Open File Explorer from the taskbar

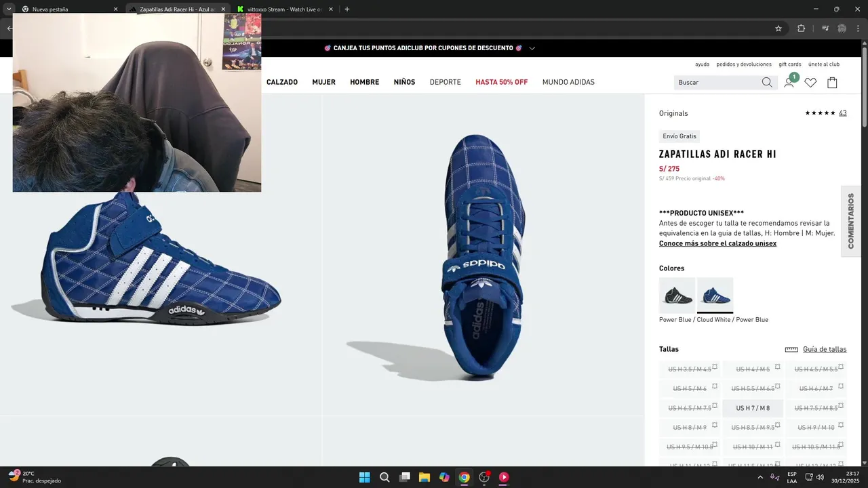tap(424, 477)
